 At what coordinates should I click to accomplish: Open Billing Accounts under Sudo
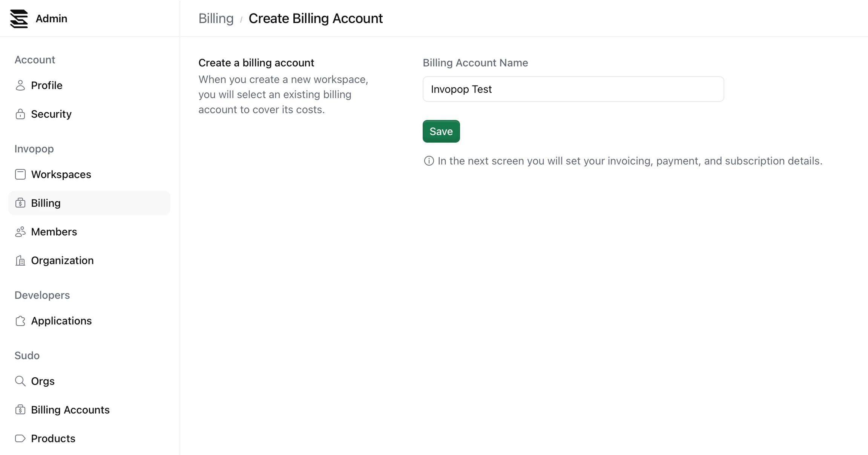tap(70, 410)
